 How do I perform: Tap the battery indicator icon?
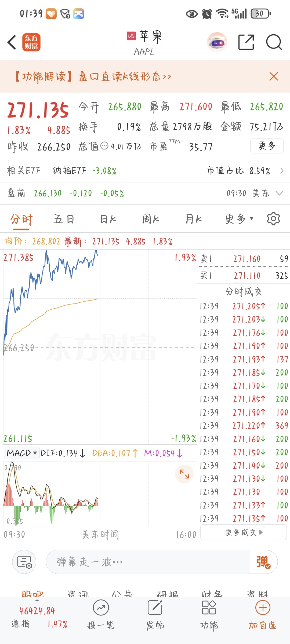pyautogui.click(x=261, y=14)
